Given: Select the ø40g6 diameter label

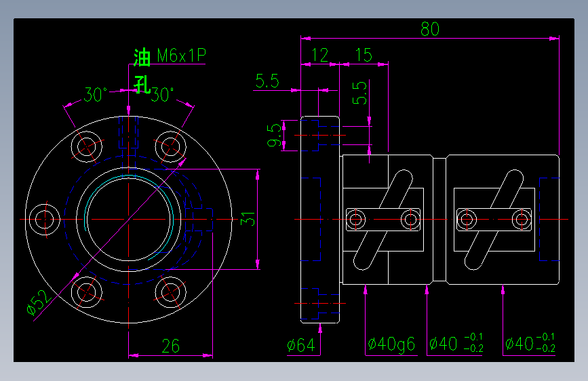Looking at the screenshot, I should (391, 344).
